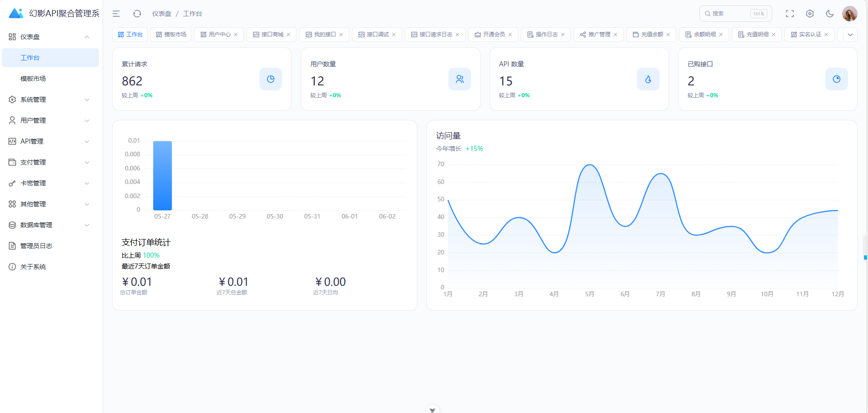Close the 接口调试 tab
The image size is (868, 413).
tap(394, 35)
